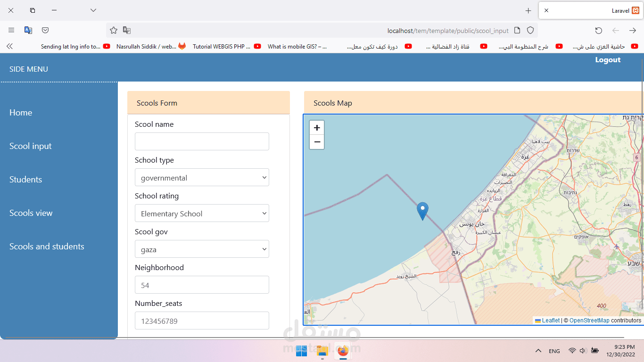The width and height of the screenshot is (644, 362).
Task: Open Tutorial WEBGIS PHP bookmark
Action: (x=227, y=46)
